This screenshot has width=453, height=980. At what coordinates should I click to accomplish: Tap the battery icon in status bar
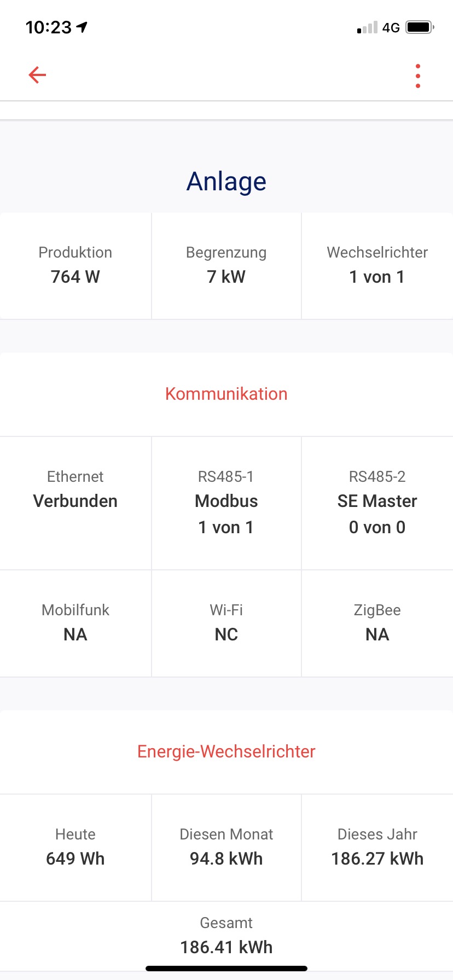(420, 27)
